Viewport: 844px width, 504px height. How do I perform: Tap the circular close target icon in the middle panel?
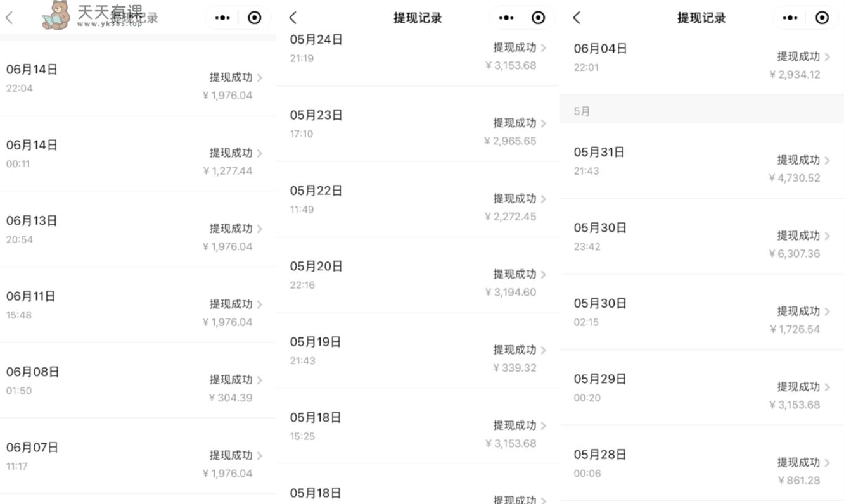pyautogui.click(x=538, y=18)
